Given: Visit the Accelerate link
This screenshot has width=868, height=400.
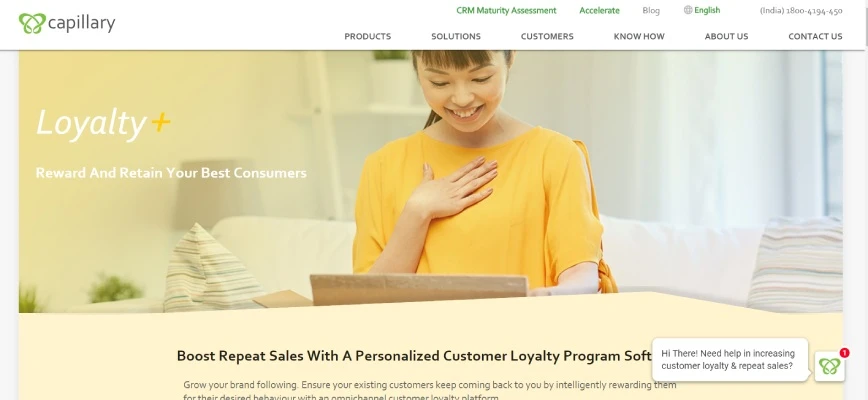Looking at the screenshot, I should (600, 11).
